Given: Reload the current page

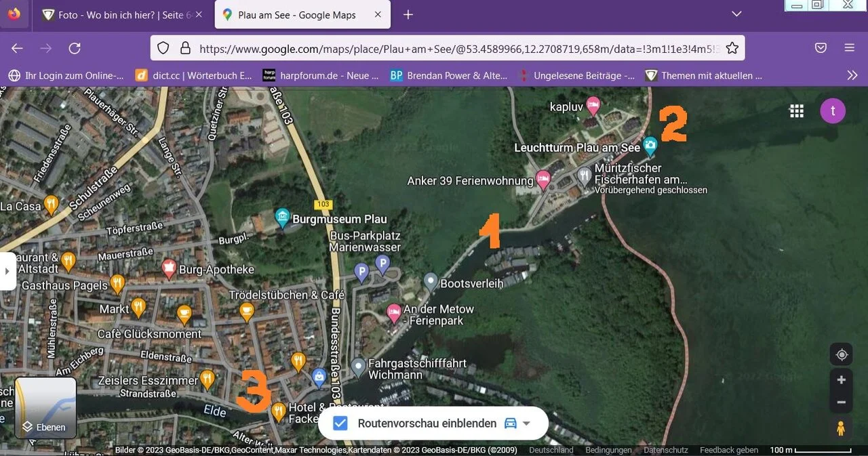Looking at the screenshot, I should coord(75,48).
